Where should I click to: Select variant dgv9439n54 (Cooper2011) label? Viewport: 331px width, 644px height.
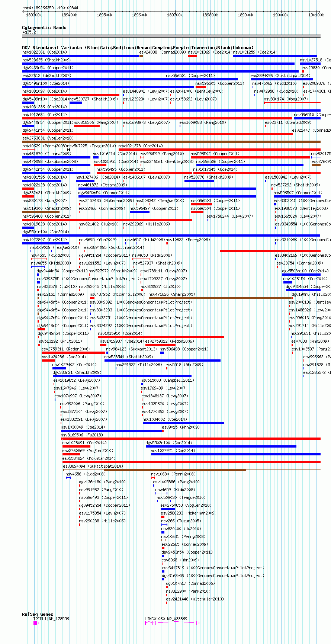[48, 68]
